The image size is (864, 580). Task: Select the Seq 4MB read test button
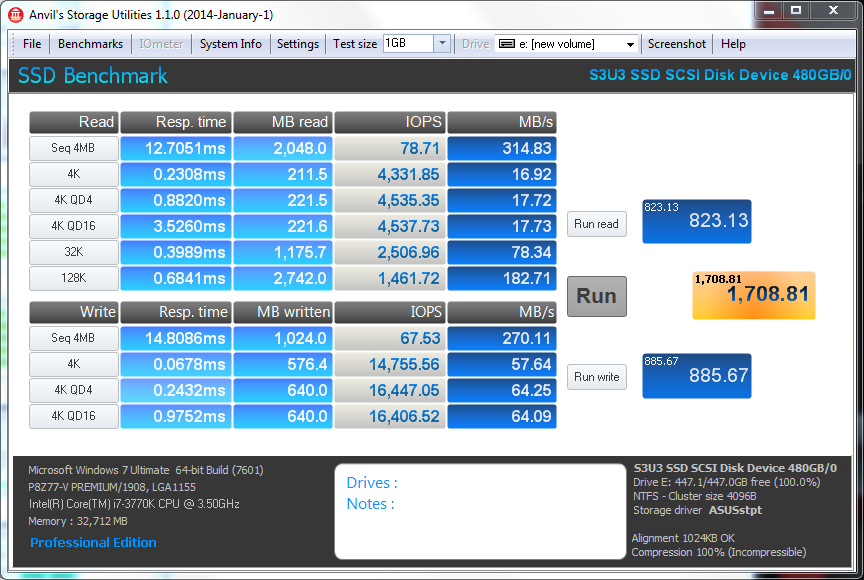click(x=73, y=149)
